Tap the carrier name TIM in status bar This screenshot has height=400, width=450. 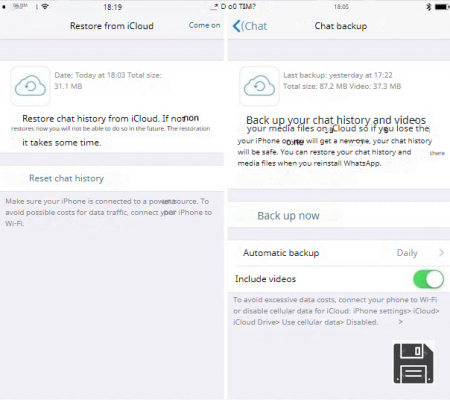click(x=247, y=6)
